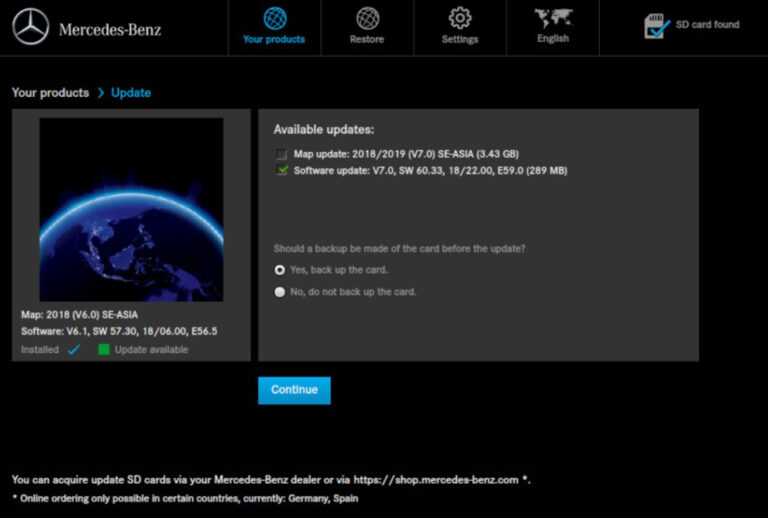Click the world map language icon
This screenshot has height=518, width=768.
point(553,18)
